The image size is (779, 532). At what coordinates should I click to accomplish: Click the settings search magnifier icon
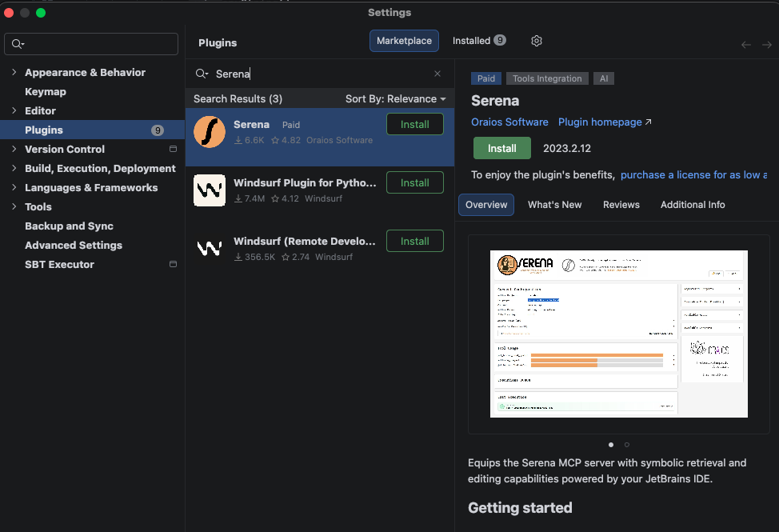click(18, 44)
